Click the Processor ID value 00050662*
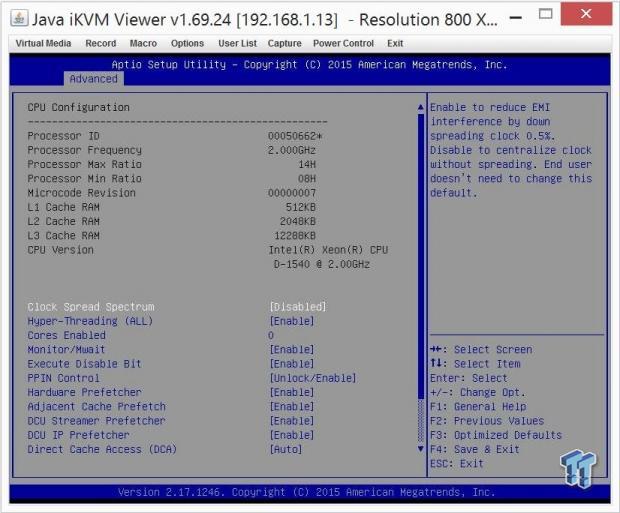Viewport: 620px width, 513px height. click(295, 136)
